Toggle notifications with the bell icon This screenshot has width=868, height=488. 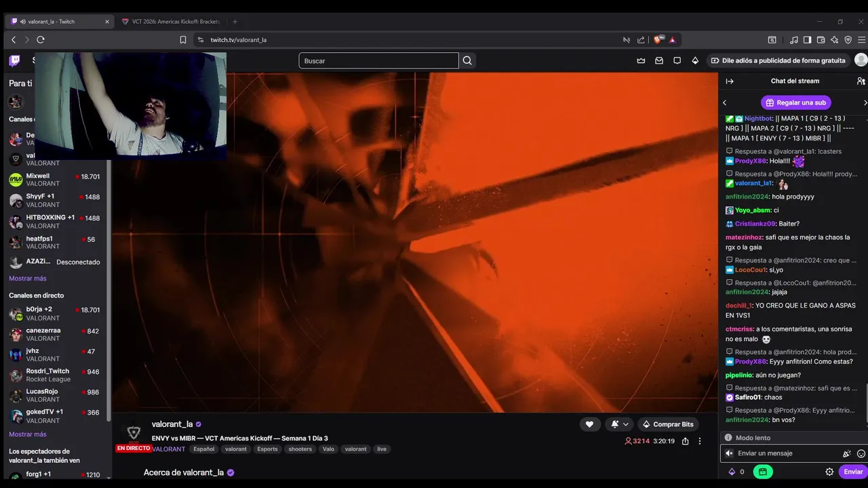click(x=614, y=424)
